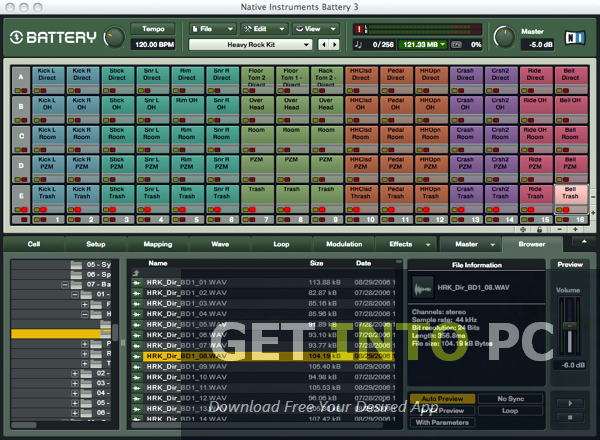Select the Floor Tom 2 Direct cell

point(256,78)
